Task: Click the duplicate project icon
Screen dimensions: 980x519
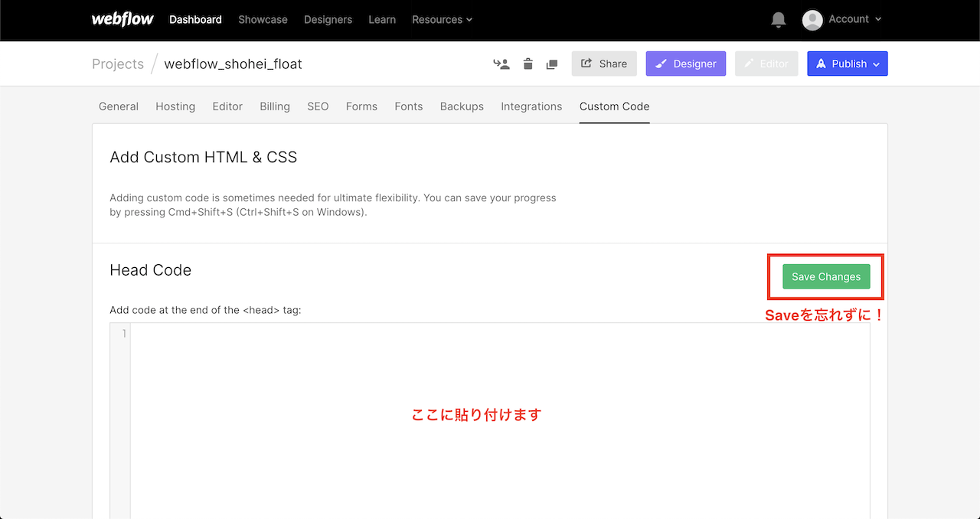Action: click(552, 64)
